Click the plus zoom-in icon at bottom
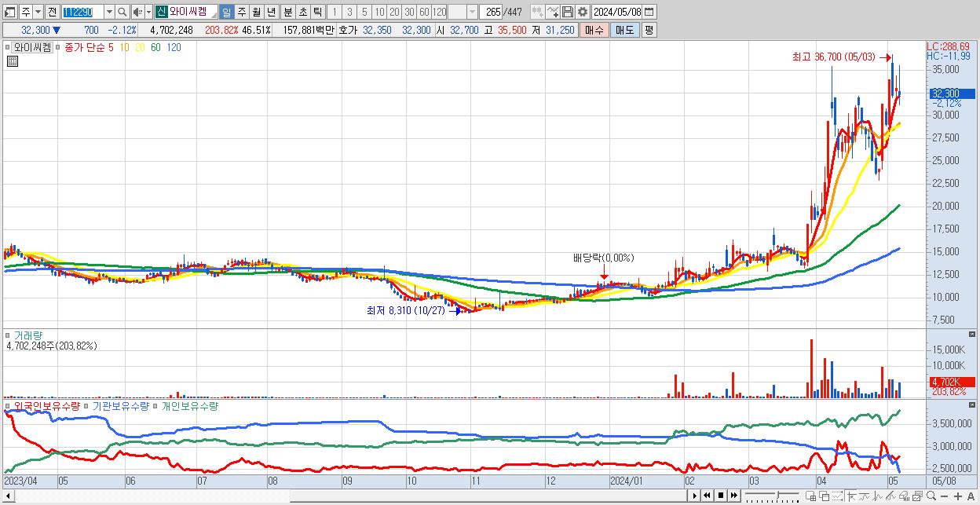 [x=958, y=496]
